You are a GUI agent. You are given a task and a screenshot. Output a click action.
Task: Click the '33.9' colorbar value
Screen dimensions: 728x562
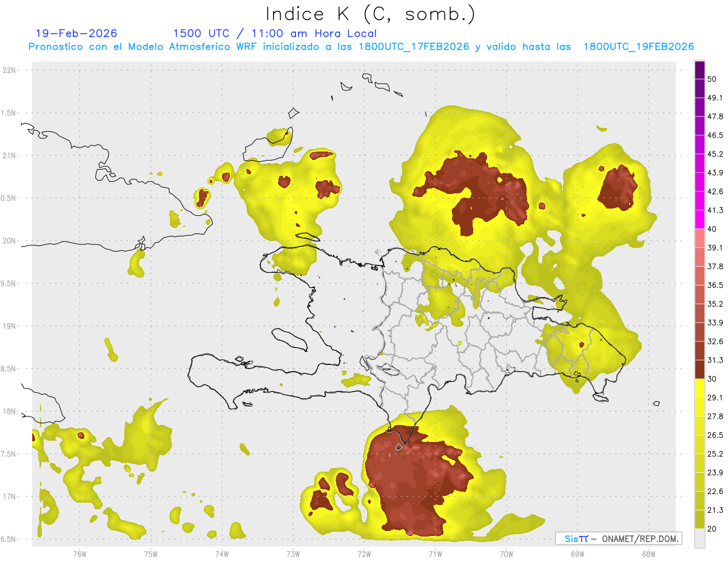tap(716, 323)
